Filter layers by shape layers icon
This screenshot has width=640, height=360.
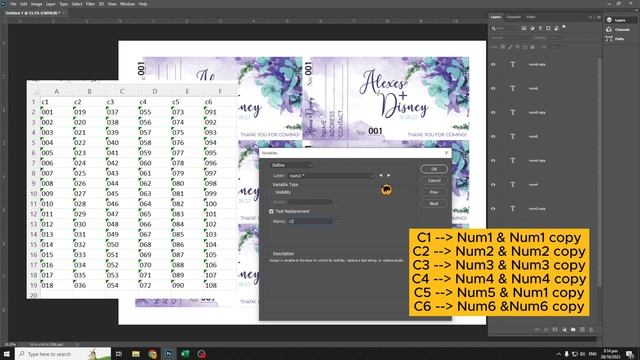pyautogui.click(x=548, y=28)
